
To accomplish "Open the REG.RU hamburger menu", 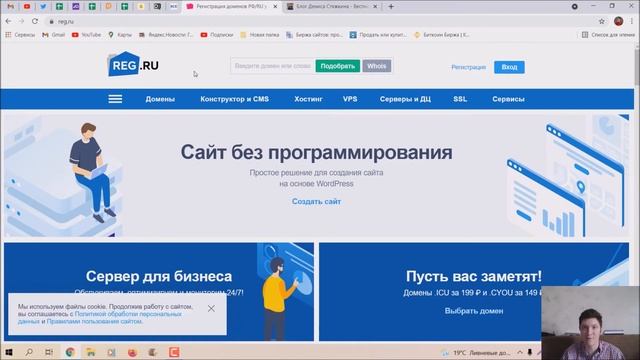I will point(115,99).
